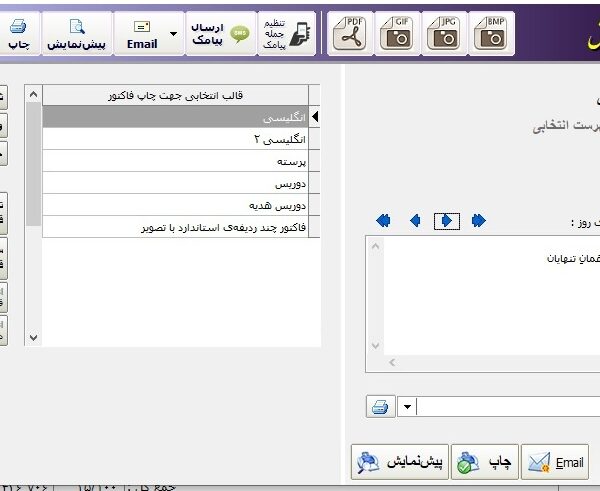The width and height of the screenshot is (600, 491).
Task: Click the bottom چاپ print button
Action: click(x=485, y=462)
